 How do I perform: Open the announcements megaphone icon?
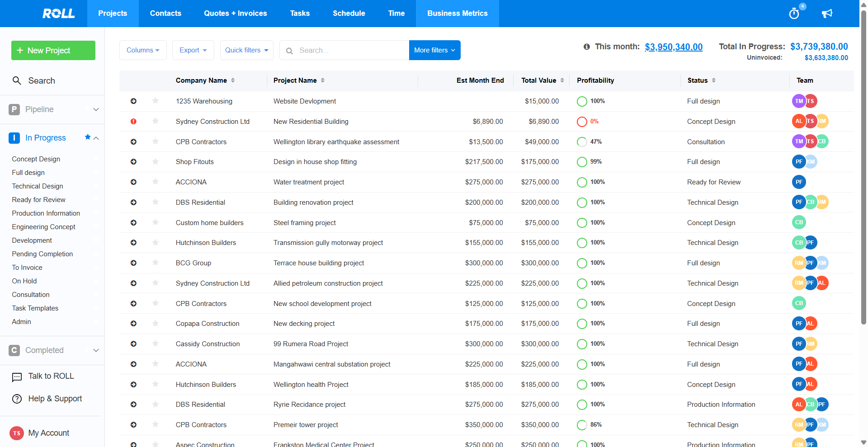pos(827,14)
